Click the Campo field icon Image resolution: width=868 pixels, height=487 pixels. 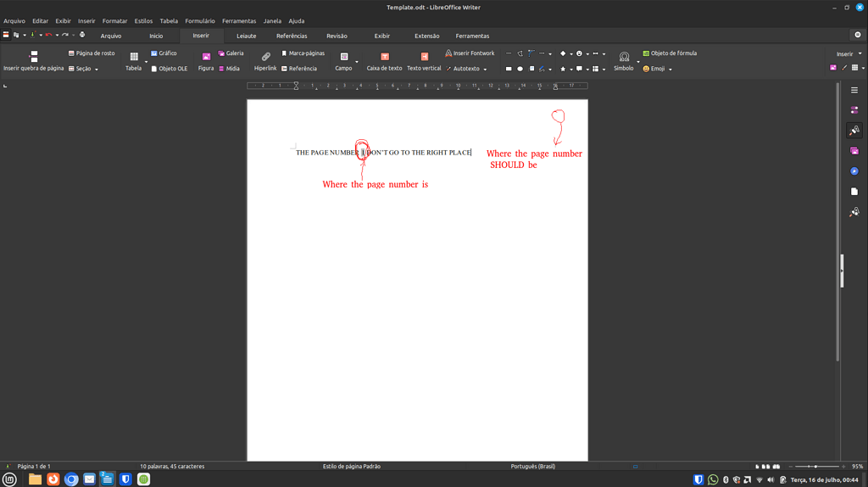point(344,57)
